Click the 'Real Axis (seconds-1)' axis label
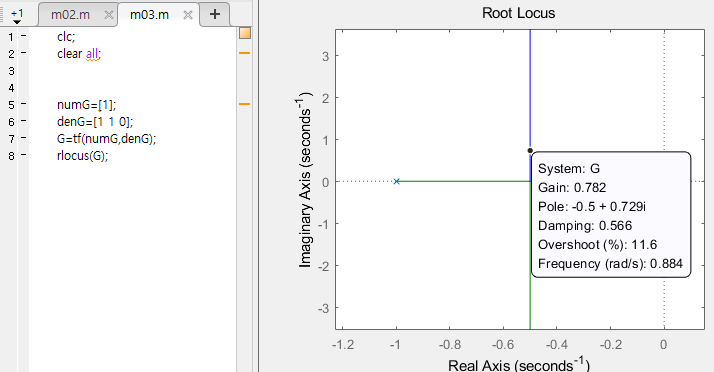This screenshot has width=714, height=372. tap(519, 364)
